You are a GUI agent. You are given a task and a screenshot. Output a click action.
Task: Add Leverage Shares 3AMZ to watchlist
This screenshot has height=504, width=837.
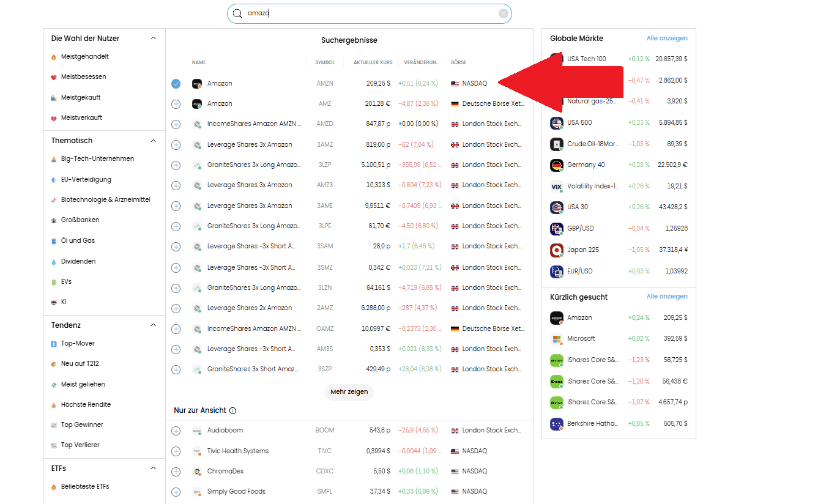pyautogui.click(x=176, y=145)
